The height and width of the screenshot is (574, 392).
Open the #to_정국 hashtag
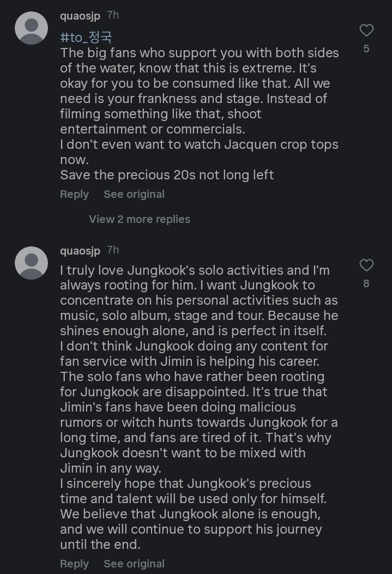86,38
